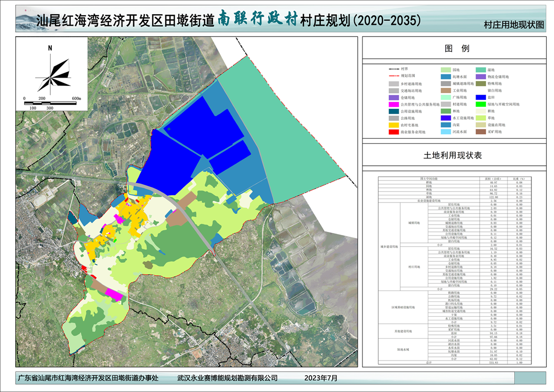Click the footer text 广东省汕尾市红海湾经济开发区田墩街道办事处
Image resolution: width=554 pixels, height=392 pixels.
pos(88,378)
